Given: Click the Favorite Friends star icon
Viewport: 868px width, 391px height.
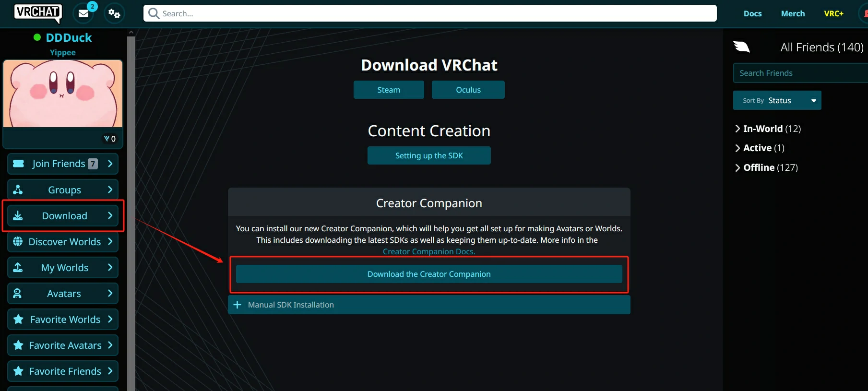Looking at the screenshot, I should [x=18, y=371].
